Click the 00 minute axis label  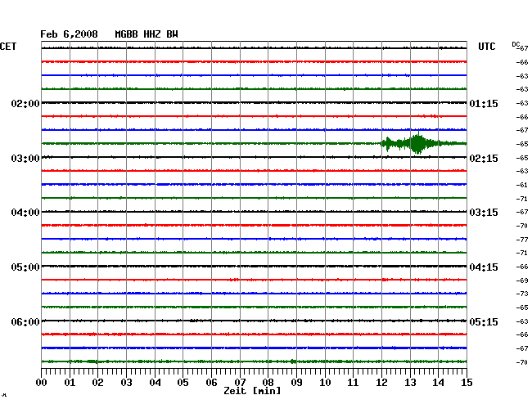42,382
